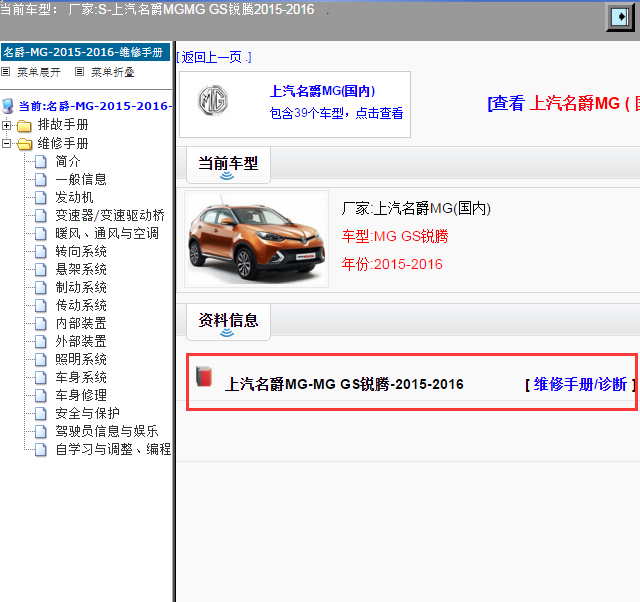This screenshot has height=602, width=640.
Task: Select 自学习与调整、编程 tree entry
Action: (x=112, y=449)
